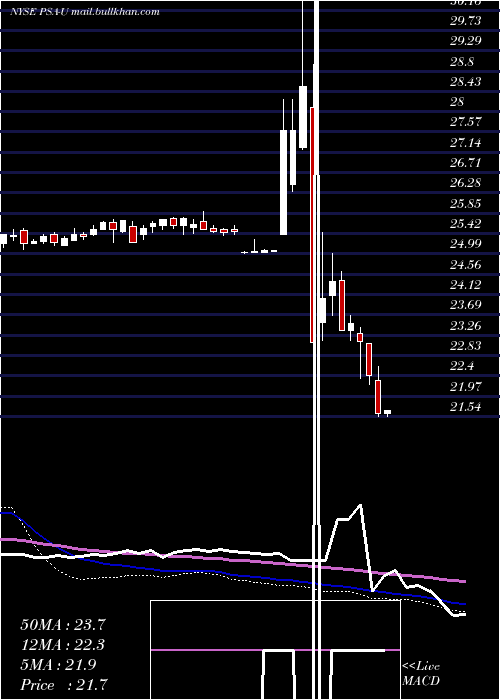Click the 23.26 price level label

coord(466,326)
